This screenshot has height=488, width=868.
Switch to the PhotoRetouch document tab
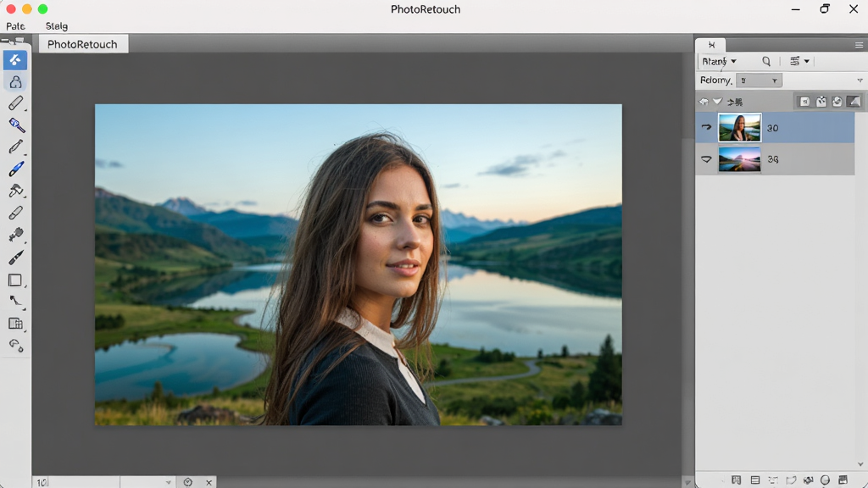coord(83,44)
